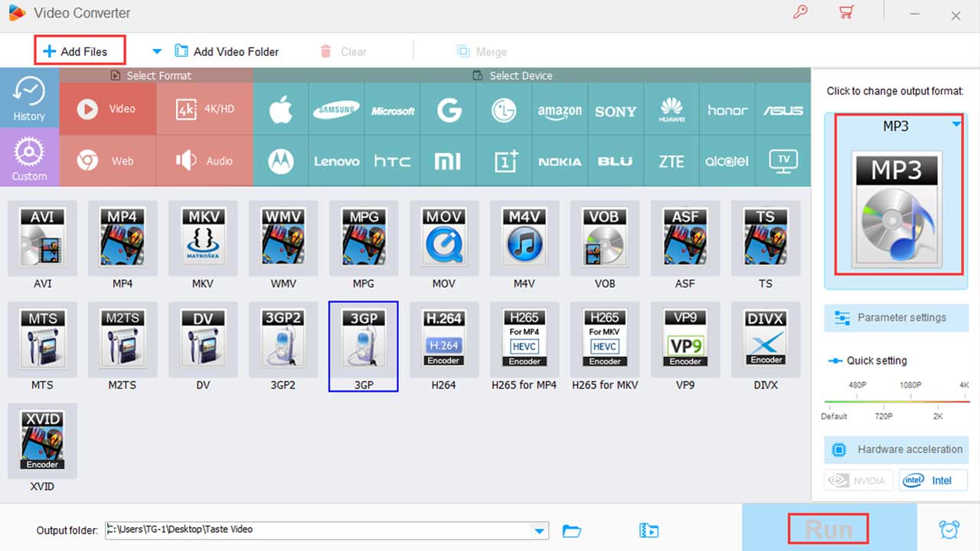Open the HTC device category
This screenshot has height=551, width=980.
pos(393,161)
